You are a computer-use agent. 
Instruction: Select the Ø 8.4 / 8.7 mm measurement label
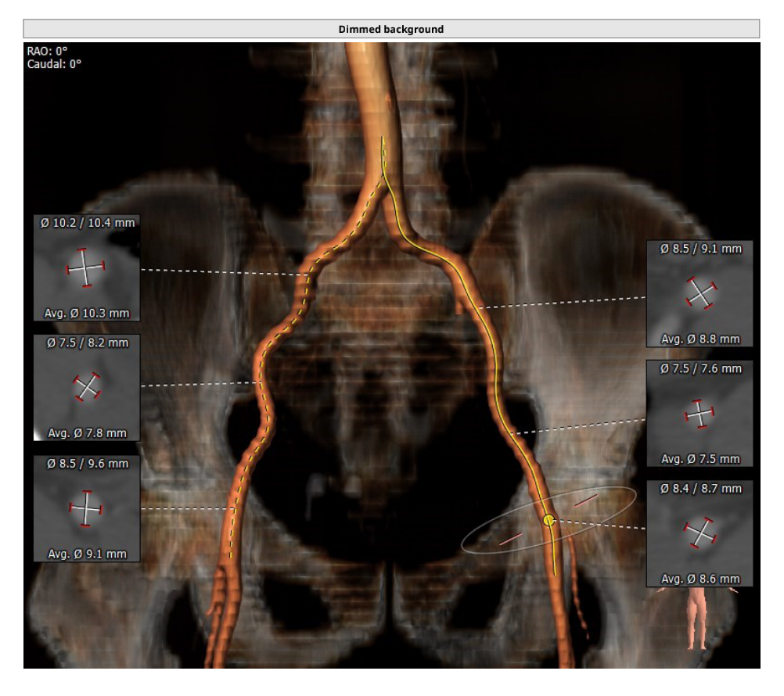click(x=700, y=488)
